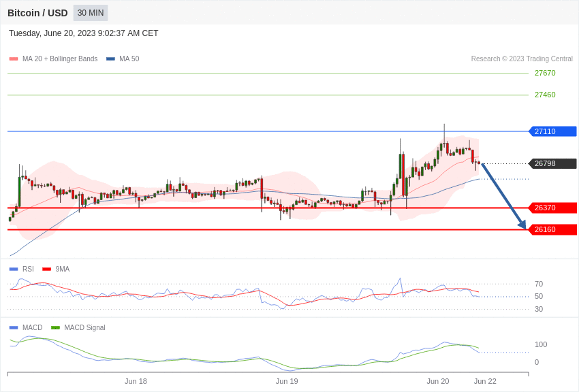Click the RSI 30 axis value
Viewport: 579px width, 392px height.
click(x=539, y=309)
